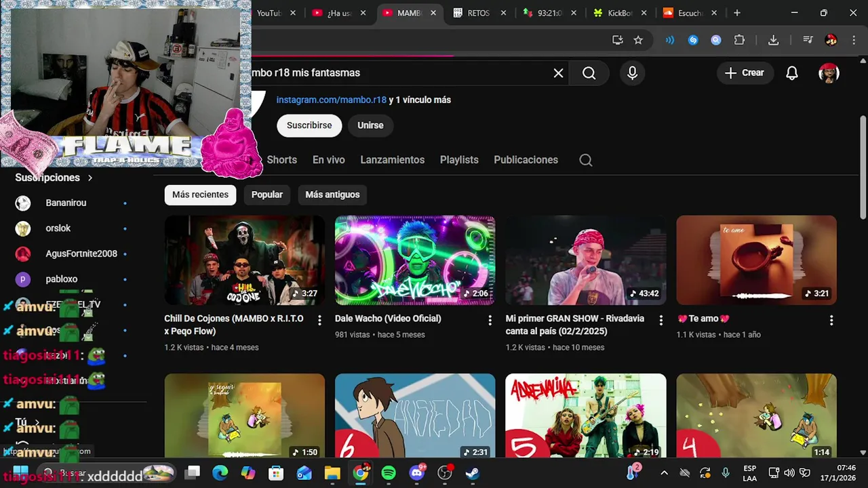The width and height of the screenshot is (868, 488).
Task: Open Task View on the taskbar
Action: coord(193,473)
